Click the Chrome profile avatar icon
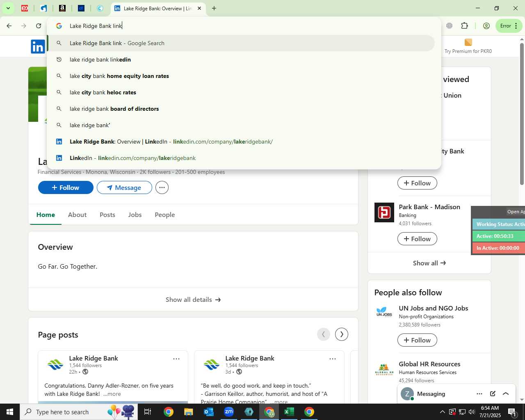 point(486,26)
